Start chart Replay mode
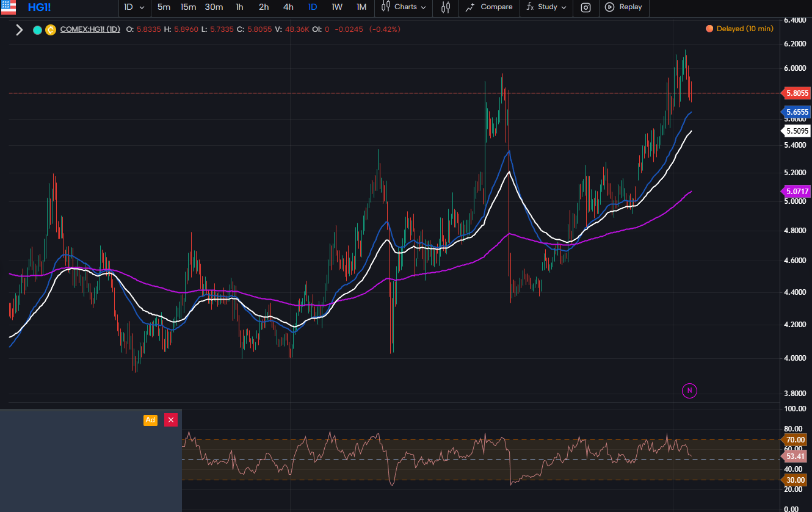 pos(623,7)
